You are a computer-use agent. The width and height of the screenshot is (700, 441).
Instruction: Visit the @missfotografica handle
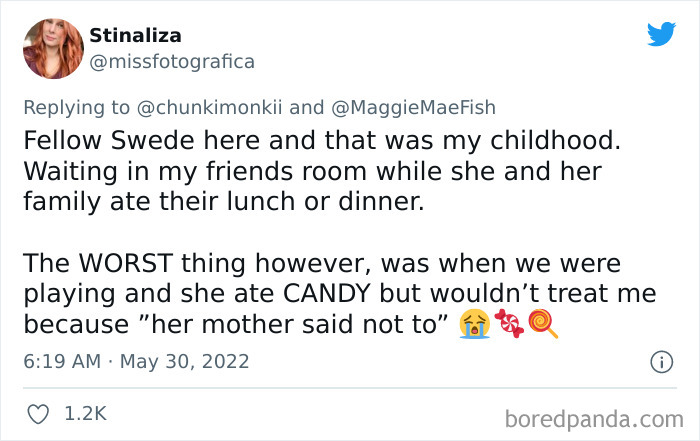172,61
